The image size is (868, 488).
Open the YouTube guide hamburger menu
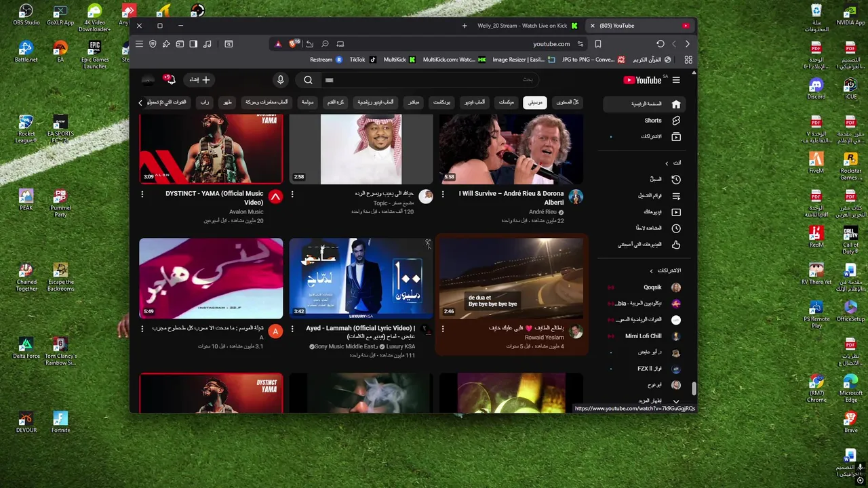pos(676,80)
